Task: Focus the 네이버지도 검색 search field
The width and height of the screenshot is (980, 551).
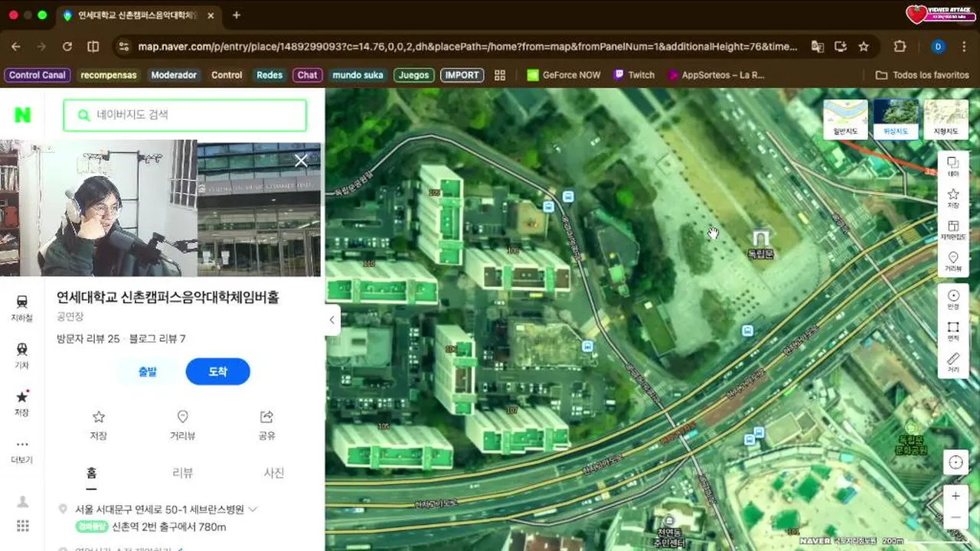Action: coord(185,115)
